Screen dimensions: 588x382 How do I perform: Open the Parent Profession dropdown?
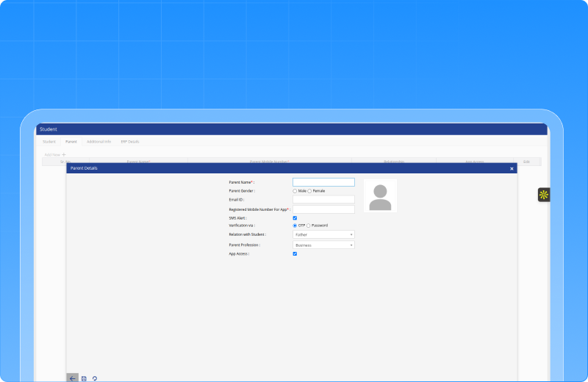[323, 245]
